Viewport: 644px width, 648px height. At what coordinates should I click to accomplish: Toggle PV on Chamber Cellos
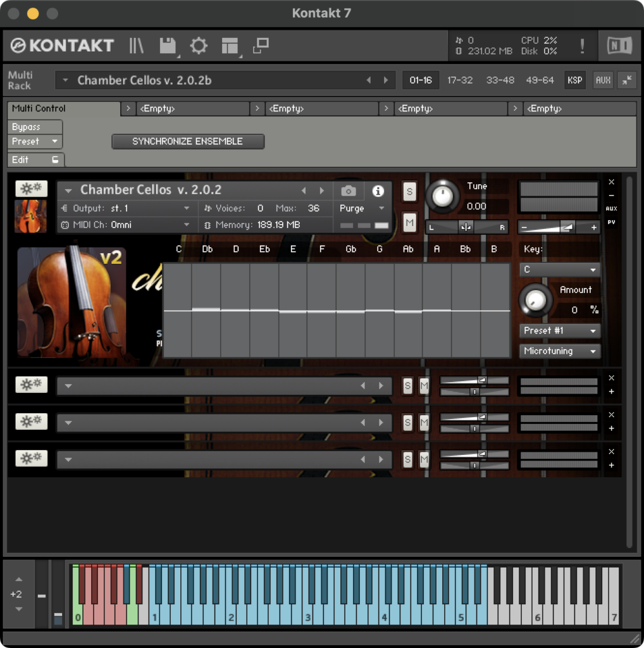pyautogui.click(x=612, y=222)
